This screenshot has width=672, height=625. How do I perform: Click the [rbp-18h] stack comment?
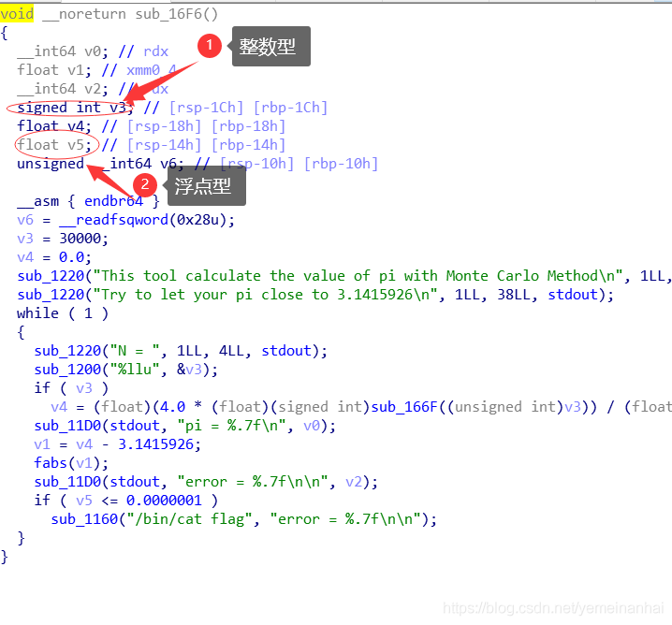pyautogui.click(x=249, y=126)
